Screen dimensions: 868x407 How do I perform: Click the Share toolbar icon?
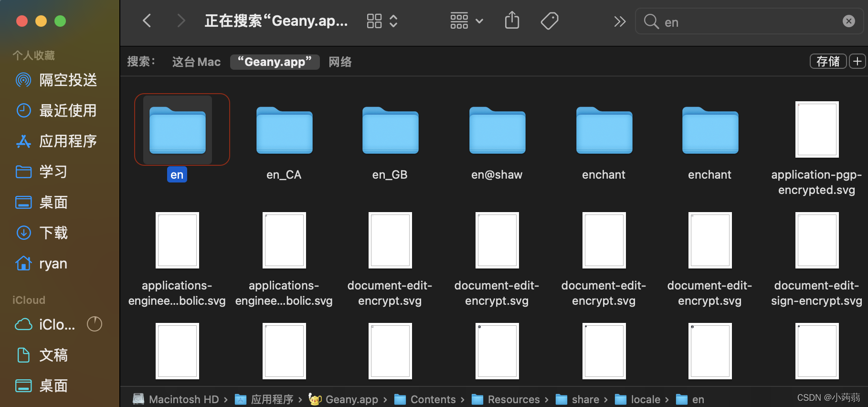point(512,21)
